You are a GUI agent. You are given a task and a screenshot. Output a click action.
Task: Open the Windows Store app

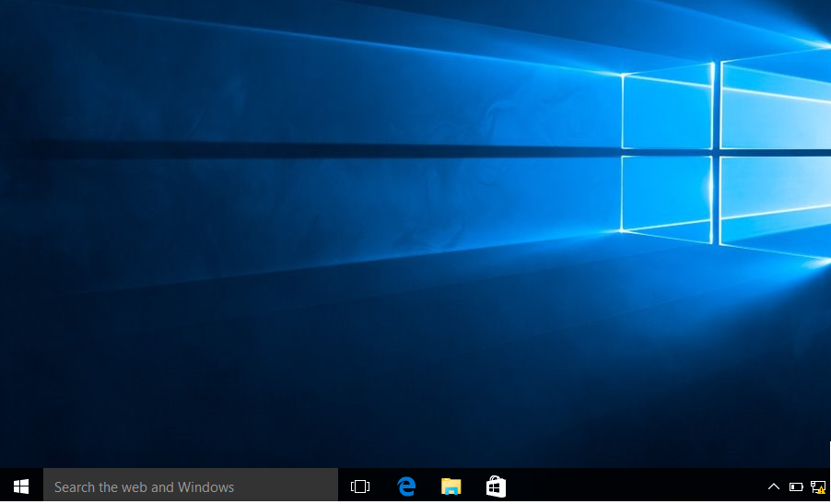[x=496, y=486]
